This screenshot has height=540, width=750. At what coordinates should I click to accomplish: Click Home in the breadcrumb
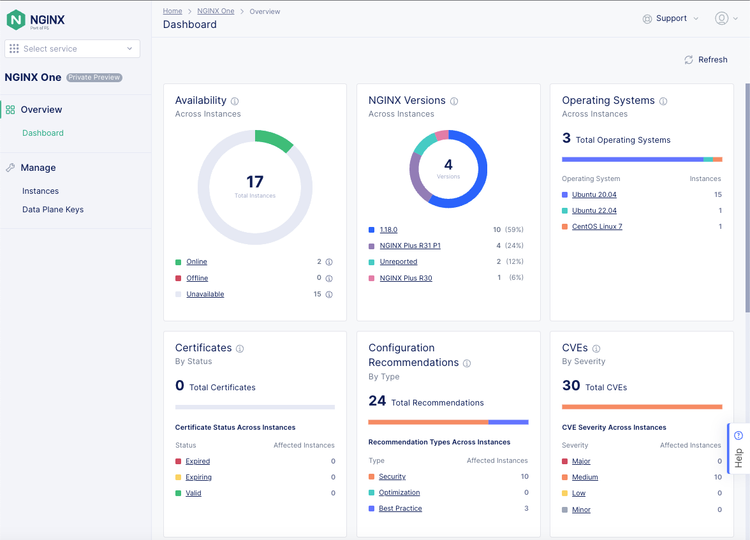pos(172,11)
